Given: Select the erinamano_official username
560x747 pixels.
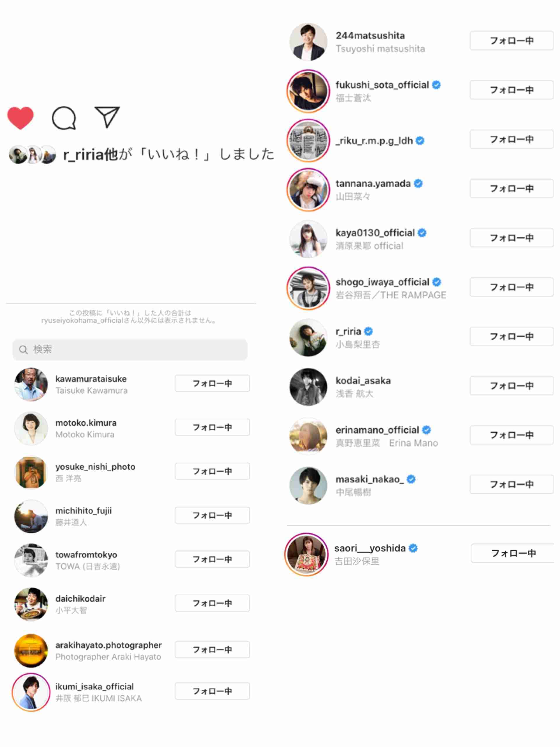Looking at the screenshot, I should tap(377, 430).
